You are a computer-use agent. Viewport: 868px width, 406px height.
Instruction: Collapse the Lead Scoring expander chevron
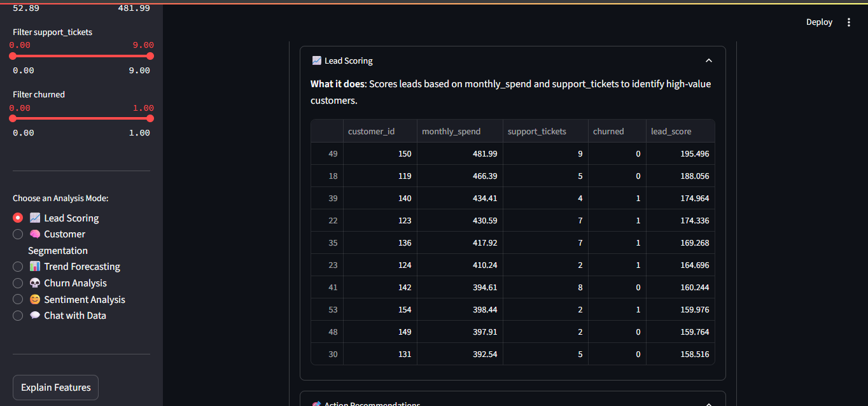coord(709,61)
